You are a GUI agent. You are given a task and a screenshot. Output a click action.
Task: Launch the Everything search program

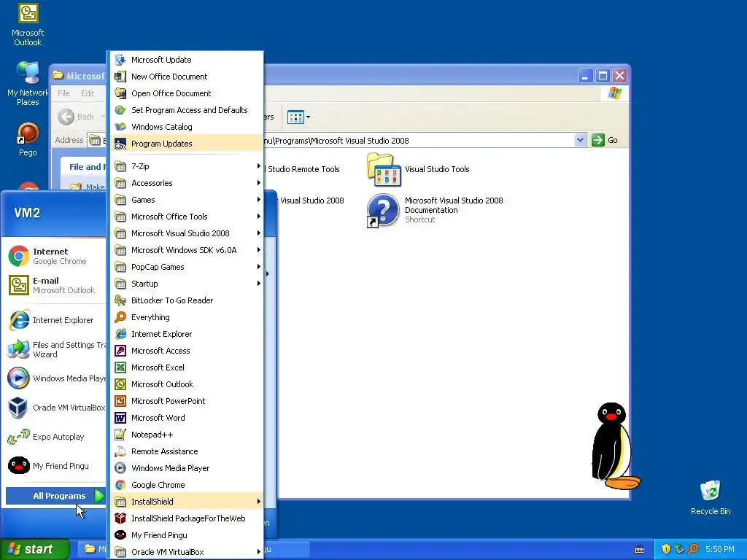[187, 317]
